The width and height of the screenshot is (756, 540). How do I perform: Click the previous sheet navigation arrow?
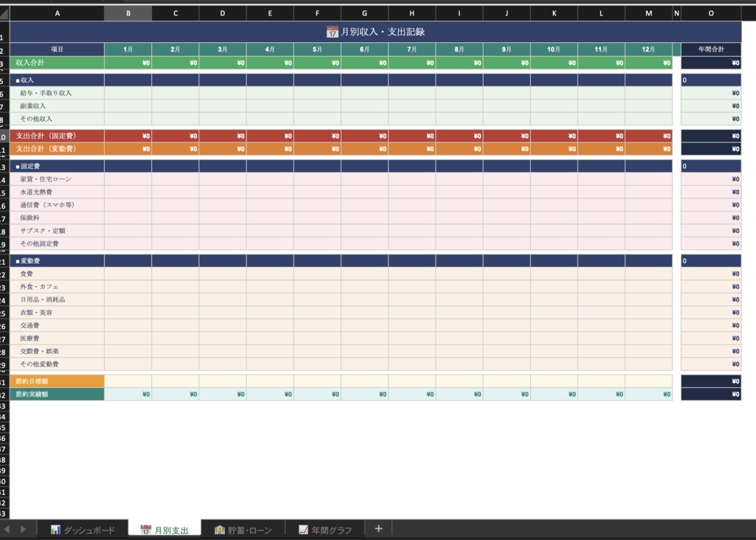7,529
